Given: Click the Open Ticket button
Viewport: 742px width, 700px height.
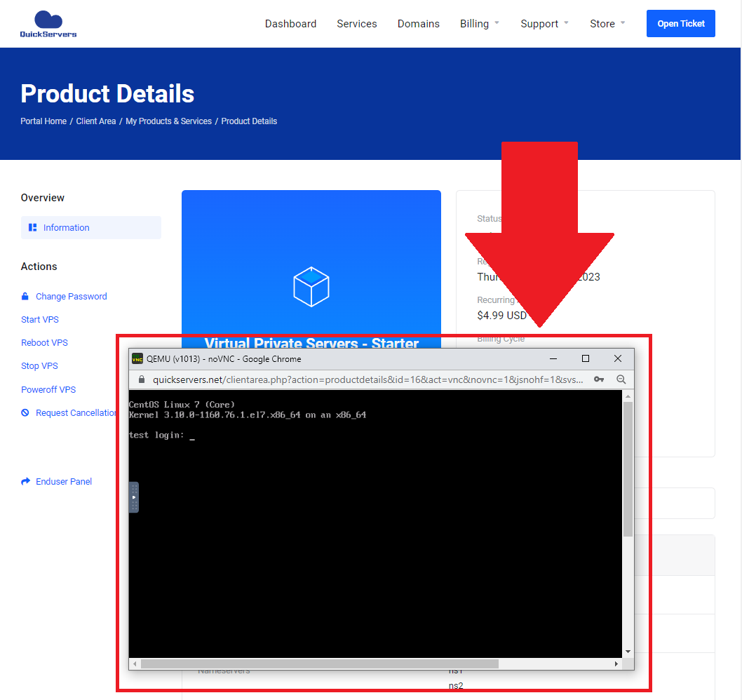Looking at the screenshot, I should point(680,24).
